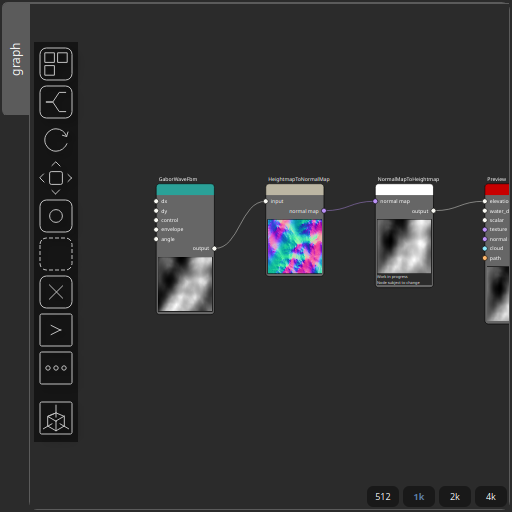Click NormalMapToHeightmap's normal map input port

375,201
